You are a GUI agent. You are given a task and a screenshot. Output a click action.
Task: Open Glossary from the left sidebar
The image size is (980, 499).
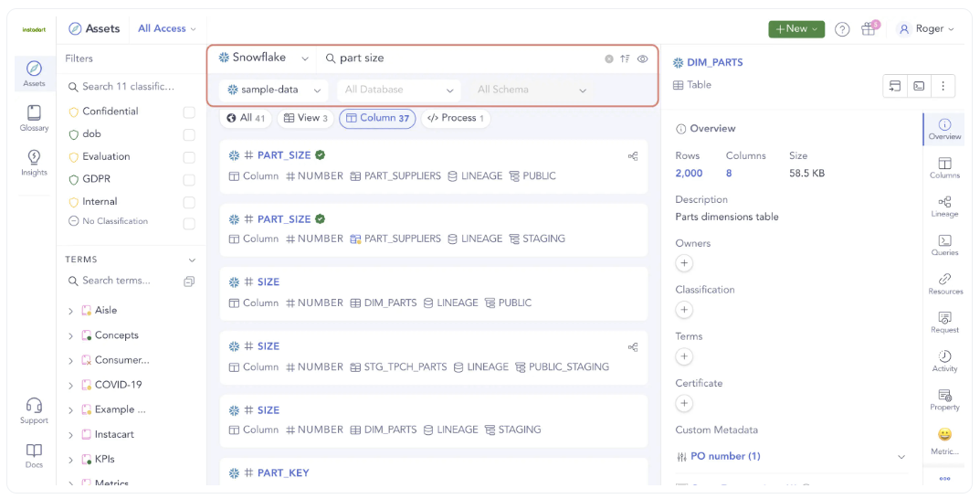pyautogui.click(x=34, y=118)
